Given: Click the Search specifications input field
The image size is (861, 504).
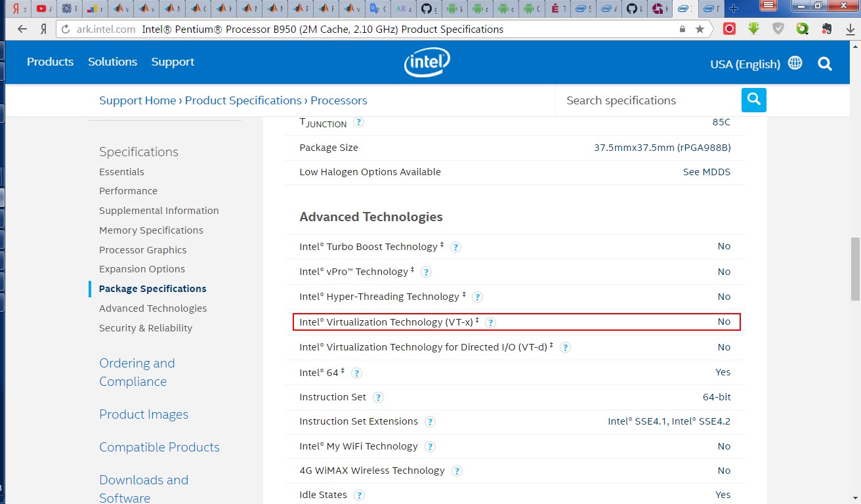Looking at the screenshot, I should coord(648,100).
